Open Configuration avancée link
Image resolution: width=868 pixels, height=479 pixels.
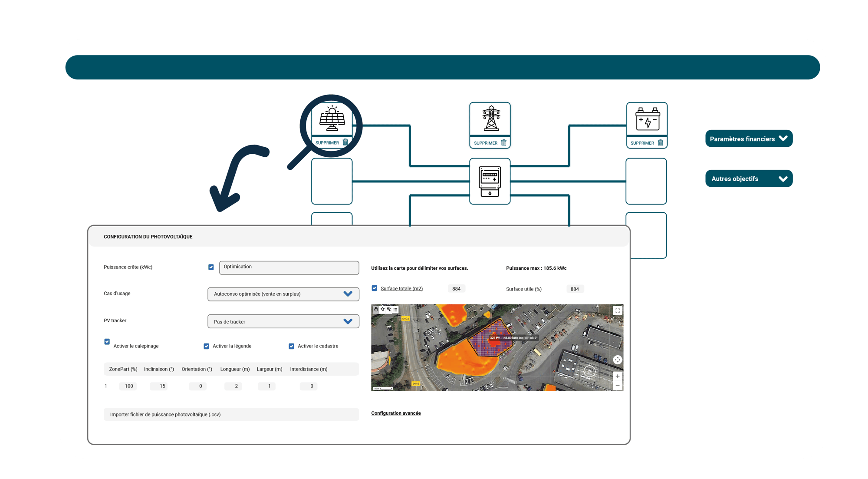396,413
